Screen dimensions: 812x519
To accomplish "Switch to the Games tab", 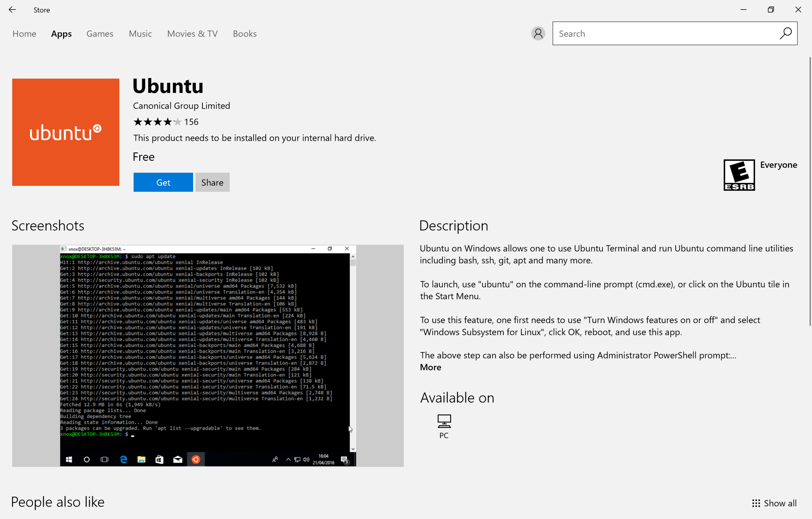I will (100, 34).
